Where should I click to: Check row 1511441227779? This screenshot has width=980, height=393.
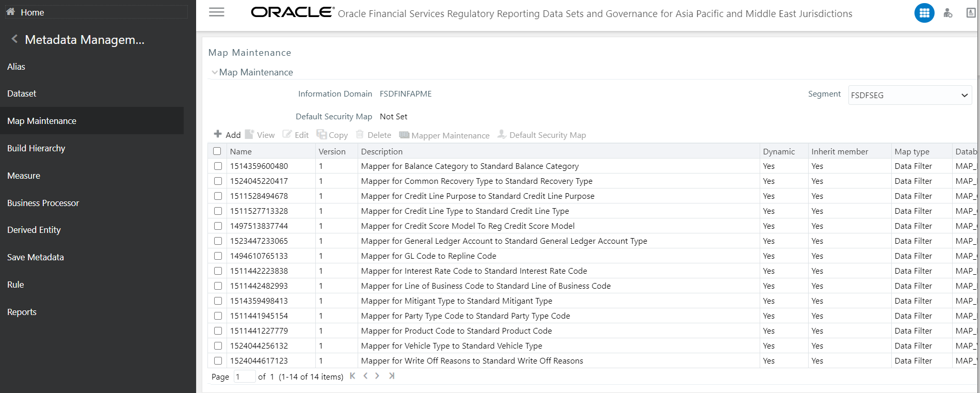coord(218,331)
